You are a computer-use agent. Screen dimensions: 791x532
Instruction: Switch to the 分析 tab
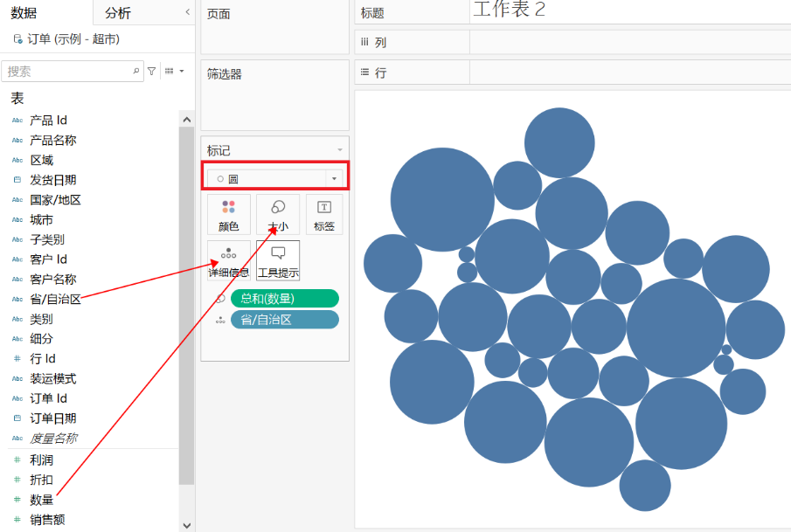(x=117, y=13)
